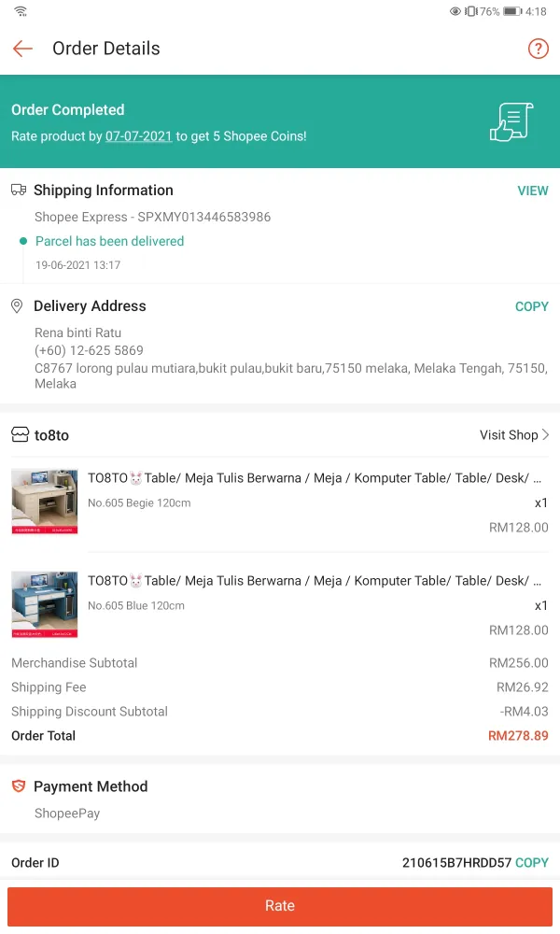View shipping information details
The width and height of the screenshot is (560, 934).
(x=533, y=191)
